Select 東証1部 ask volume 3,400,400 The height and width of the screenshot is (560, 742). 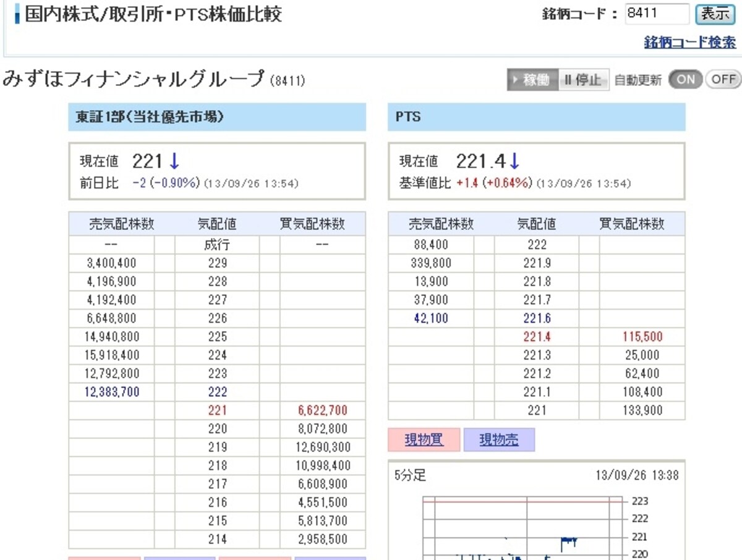[112, 263]
